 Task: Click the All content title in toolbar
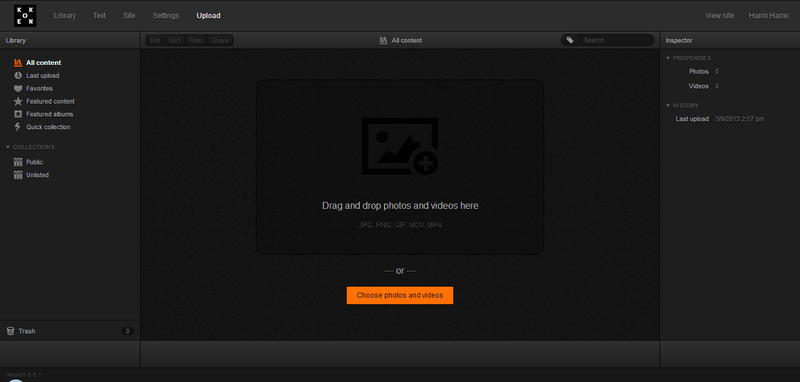pyautogui.click(x=407, y=40)
